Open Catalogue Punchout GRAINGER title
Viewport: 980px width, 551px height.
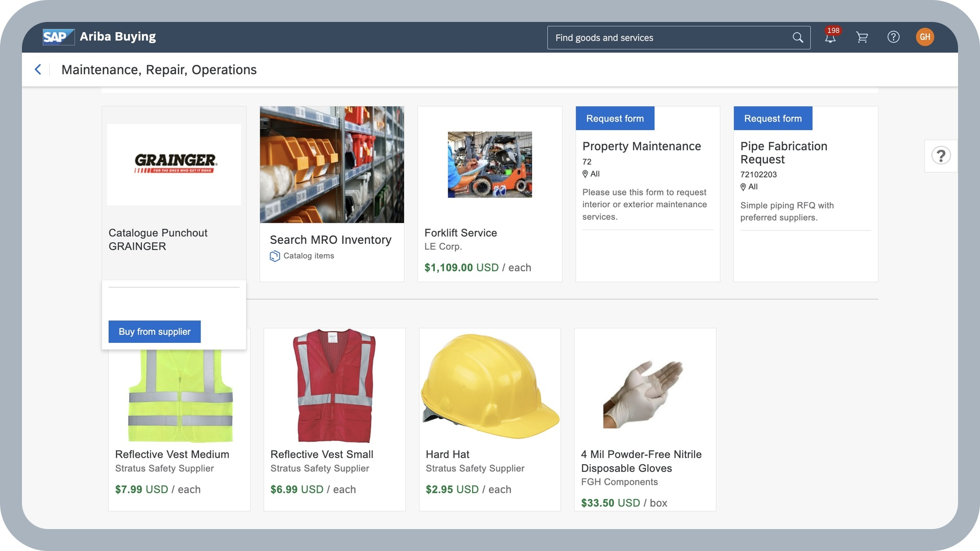click(158, 240)
